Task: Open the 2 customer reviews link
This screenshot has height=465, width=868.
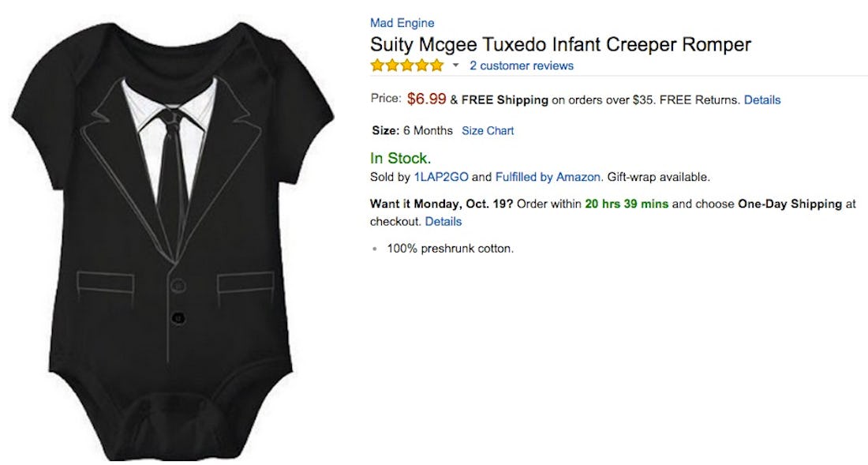Action: pyautogui.click(x=522, y=66)
